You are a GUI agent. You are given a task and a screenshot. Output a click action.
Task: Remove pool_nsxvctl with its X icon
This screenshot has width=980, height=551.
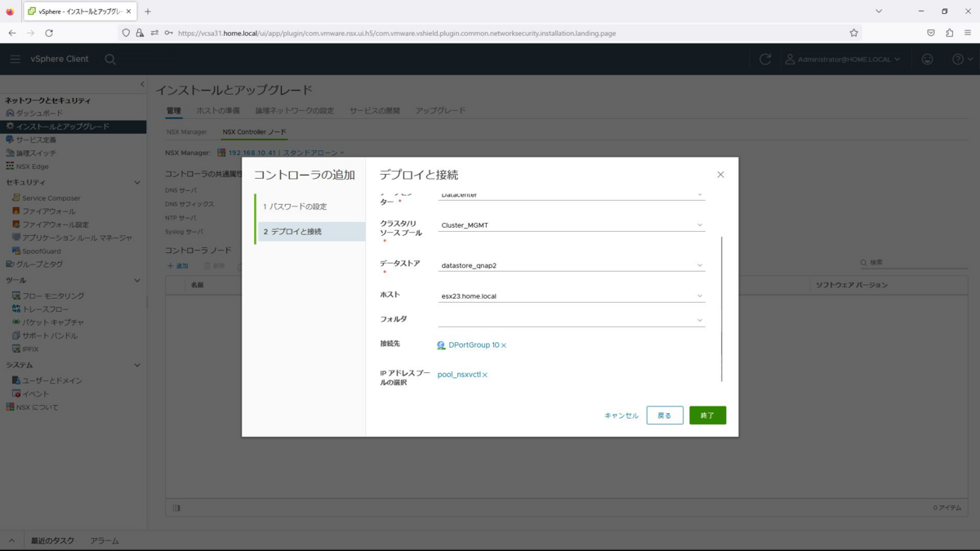485,375
